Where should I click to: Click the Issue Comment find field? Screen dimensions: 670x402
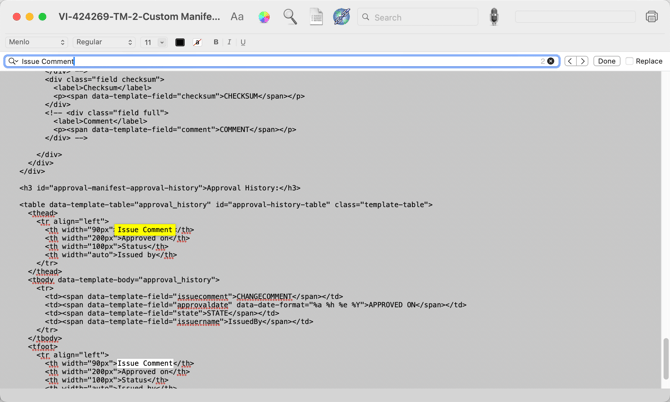[282, 61]
